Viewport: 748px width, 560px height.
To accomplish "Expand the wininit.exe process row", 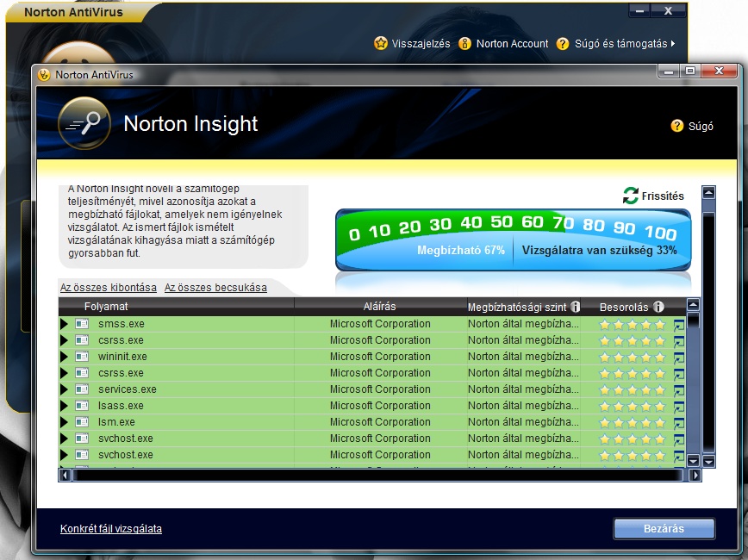I will click(64, 357).
